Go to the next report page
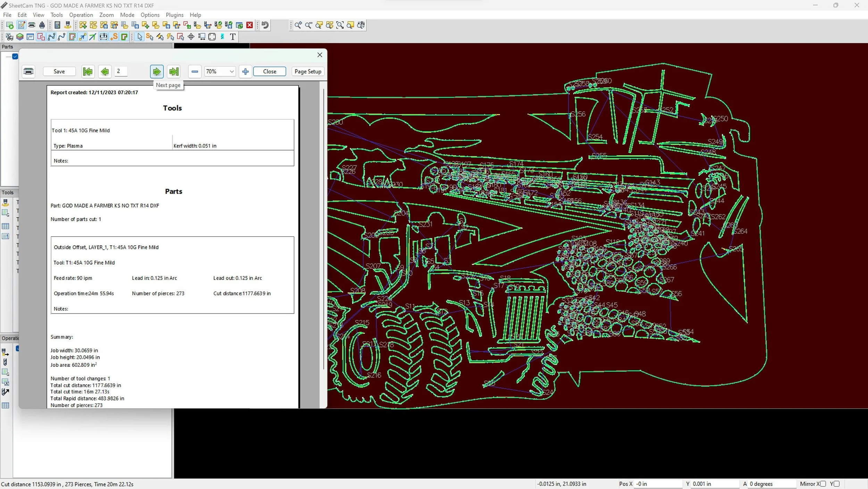 157,72
